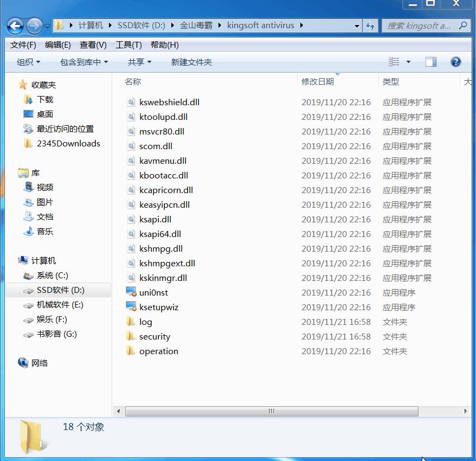Select the kshmpg.dll file icon
Image resolution: width=476 pixels, height=461 pixels.
(131, 248)
